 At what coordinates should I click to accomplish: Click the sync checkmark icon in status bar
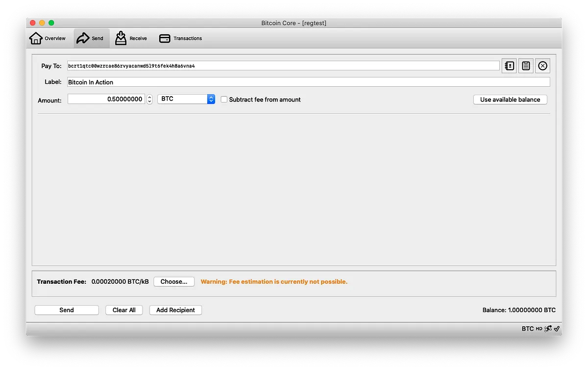coord(556,328)
